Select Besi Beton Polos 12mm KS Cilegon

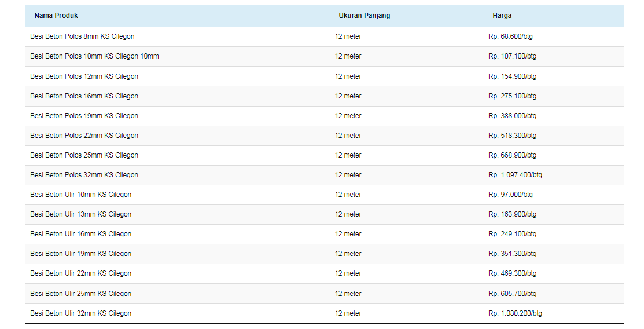coord(84,76)
